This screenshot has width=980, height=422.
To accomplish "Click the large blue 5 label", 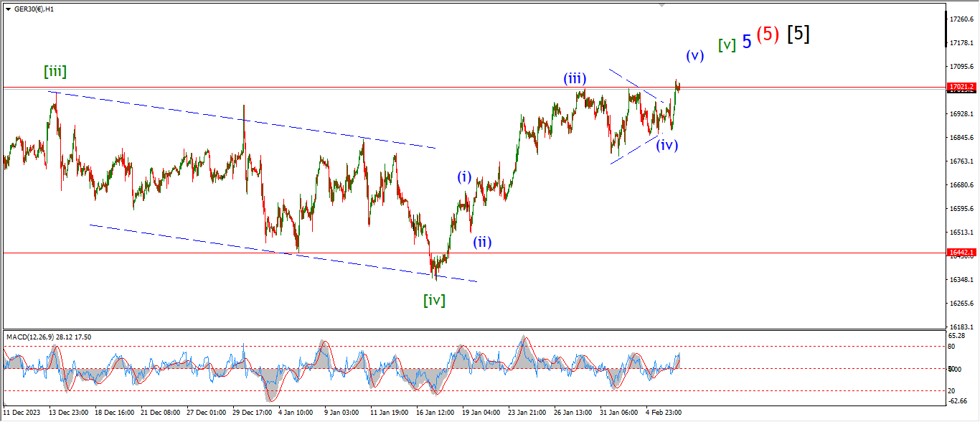I will (x=747, y=42).
